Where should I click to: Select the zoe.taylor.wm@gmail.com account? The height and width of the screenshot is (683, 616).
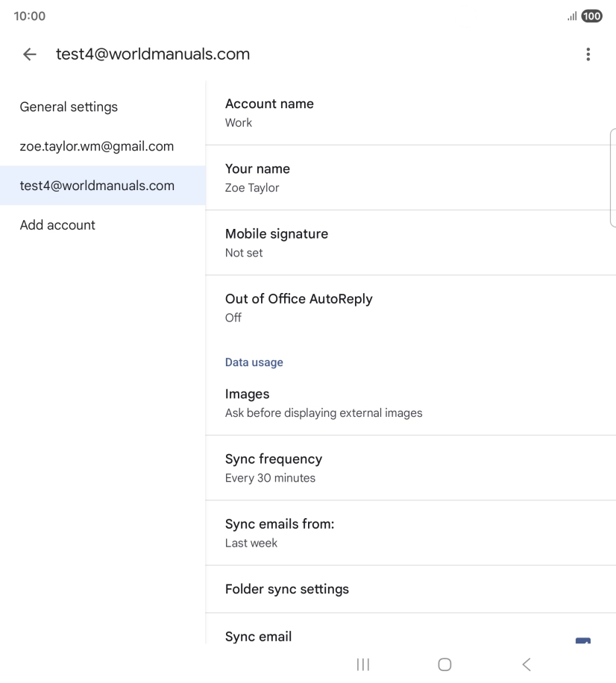point(97,146)
